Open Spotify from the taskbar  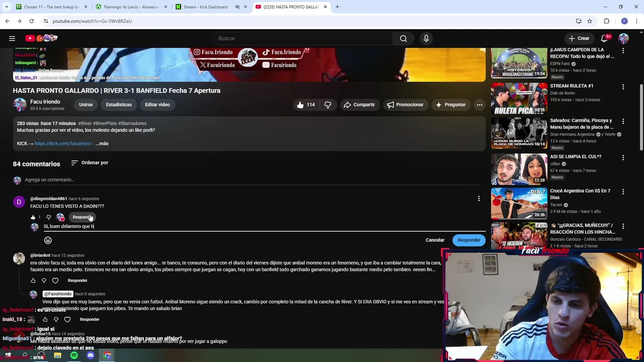coord(74,356)
